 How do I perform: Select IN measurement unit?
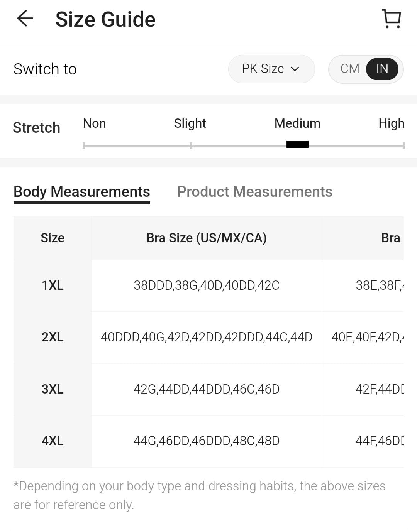382,69
